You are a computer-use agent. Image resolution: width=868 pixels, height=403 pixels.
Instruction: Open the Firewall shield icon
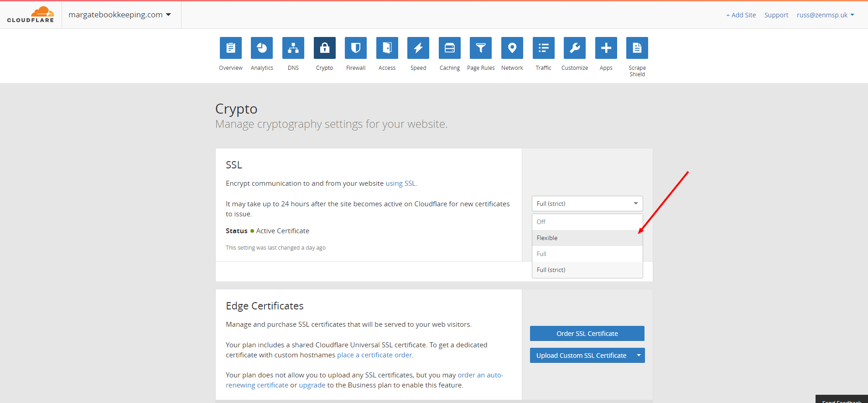pyautogui.click(x=356, y=48)
